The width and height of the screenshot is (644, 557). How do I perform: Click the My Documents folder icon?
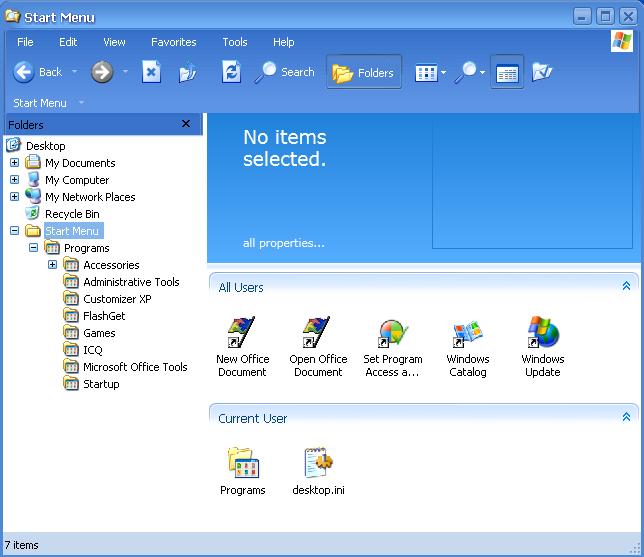point(33,162)
